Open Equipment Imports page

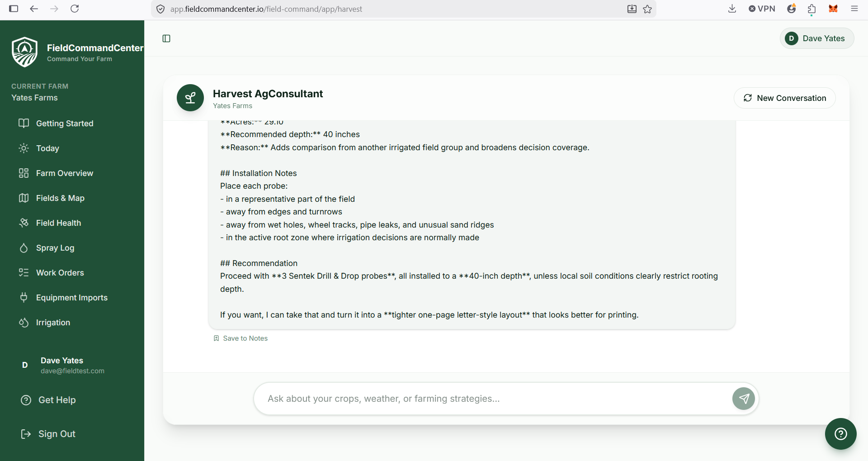click(72, 298)
